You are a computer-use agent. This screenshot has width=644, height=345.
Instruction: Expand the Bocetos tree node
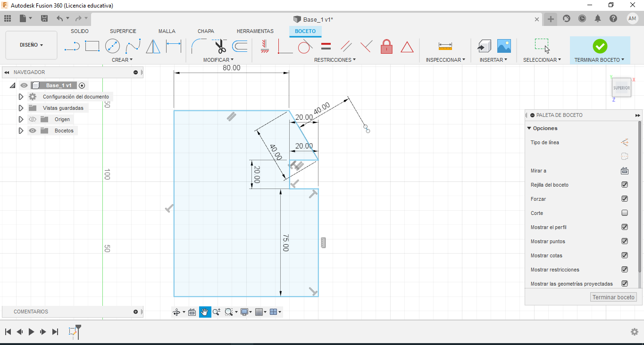pos(21,131)
